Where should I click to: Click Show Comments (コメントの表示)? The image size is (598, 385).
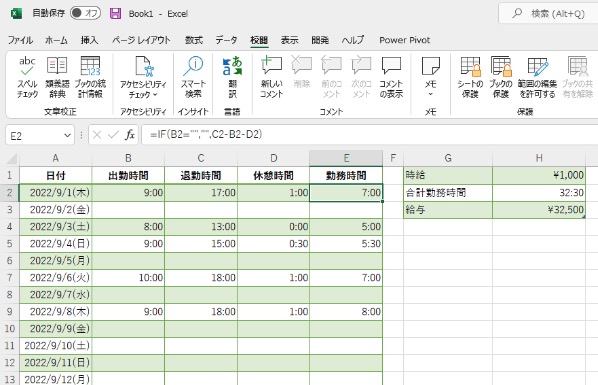pyautogui.click(x=391, y=77)
